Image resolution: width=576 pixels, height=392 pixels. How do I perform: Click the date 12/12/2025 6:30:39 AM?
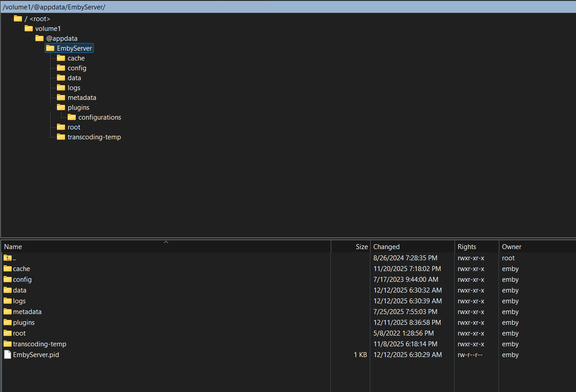pos(407,301)
